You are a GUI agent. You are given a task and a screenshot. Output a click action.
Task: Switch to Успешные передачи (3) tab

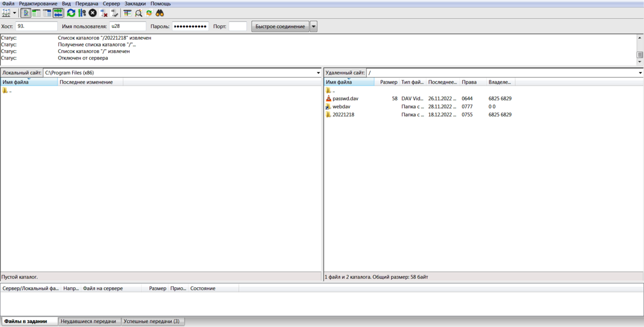pos(153,321)
